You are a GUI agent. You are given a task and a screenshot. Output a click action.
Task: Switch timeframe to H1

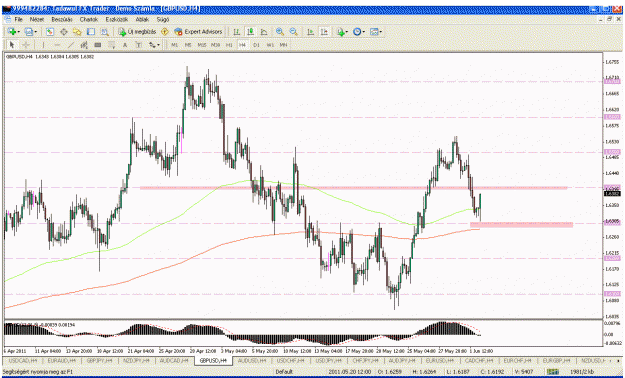(x=229, y=45)
